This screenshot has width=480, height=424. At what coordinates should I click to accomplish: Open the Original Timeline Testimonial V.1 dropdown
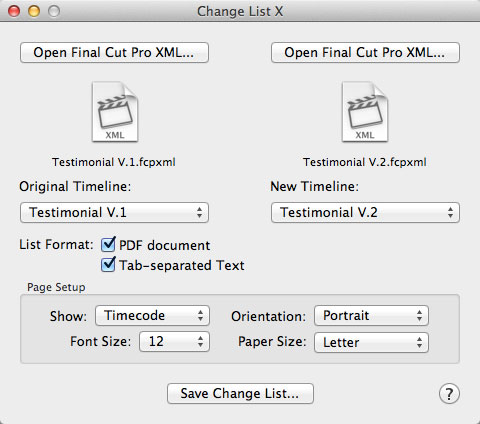114,212
